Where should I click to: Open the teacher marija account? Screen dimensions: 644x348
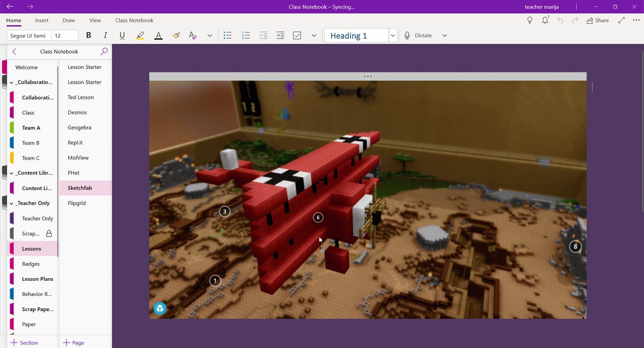(542, 6)
